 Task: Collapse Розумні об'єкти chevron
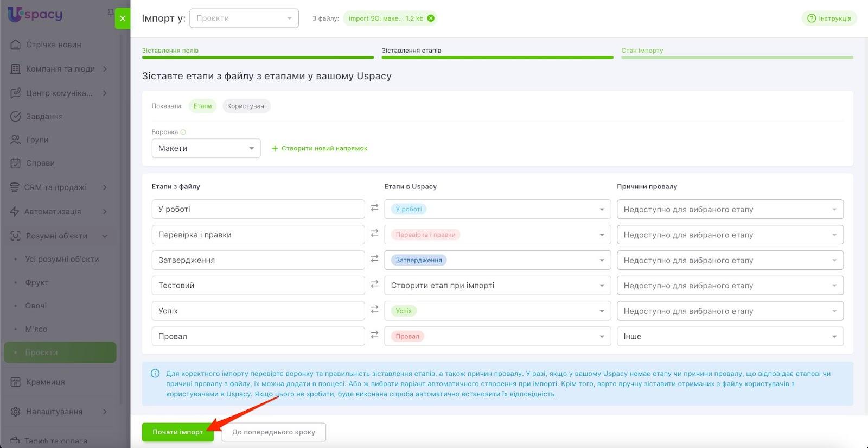pyautogui.click(x=105, y=236)
